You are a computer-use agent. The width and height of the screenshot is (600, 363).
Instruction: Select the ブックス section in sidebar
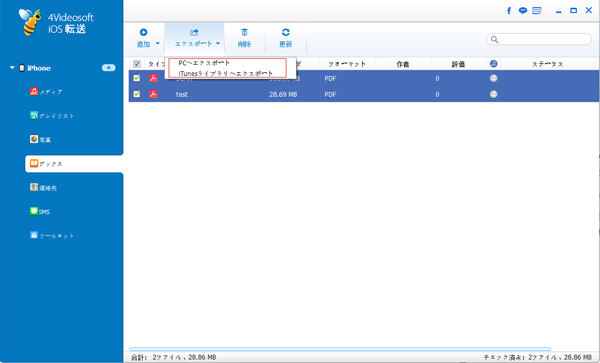[x=74, y=164]
